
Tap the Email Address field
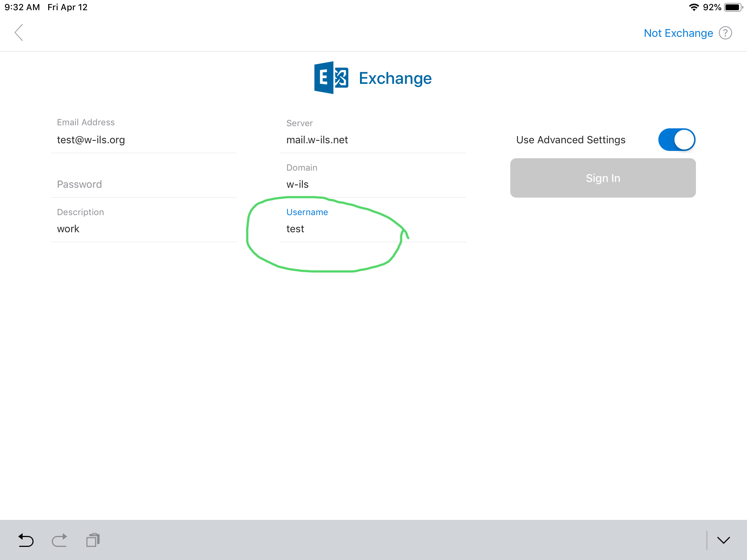(144, 140)
